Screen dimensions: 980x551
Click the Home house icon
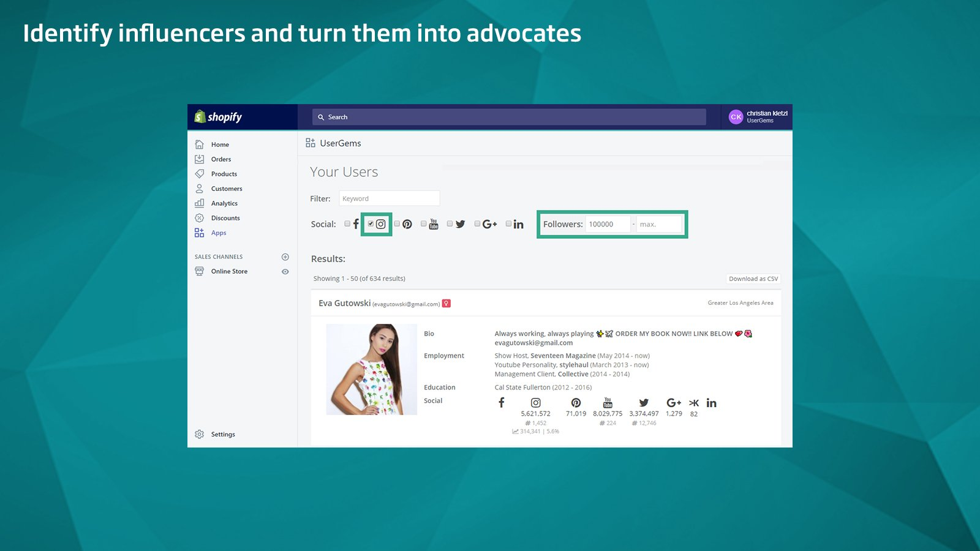tap(199, 144)
